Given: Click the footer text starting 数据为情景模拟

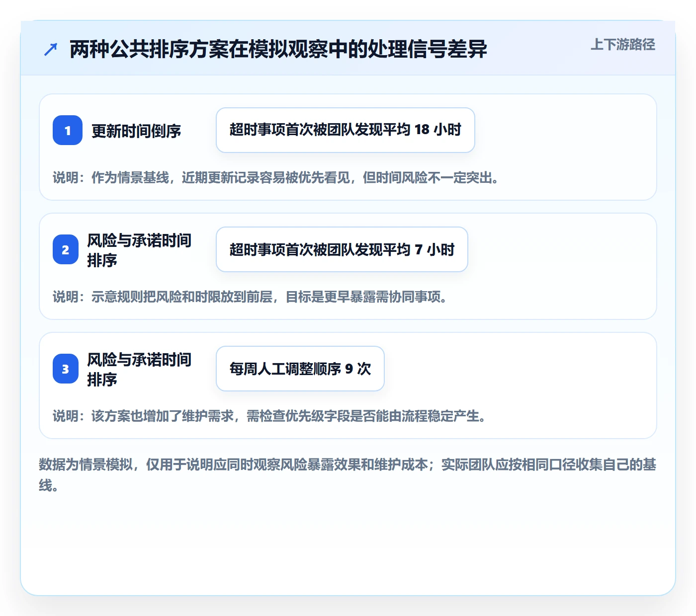Looking at the screenshot, I should pos(348,474).
